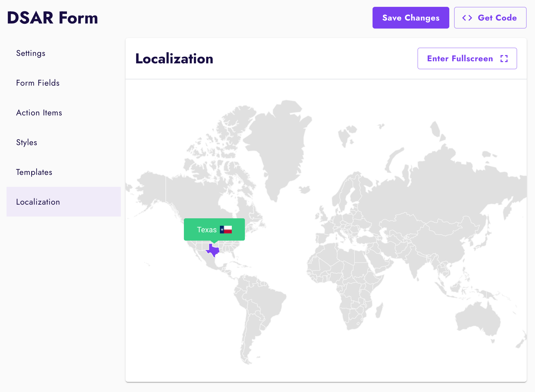Select the highlighted Localization entry
Image resolution: width=535 pixels, height=392 pixels.
point(38,202)
